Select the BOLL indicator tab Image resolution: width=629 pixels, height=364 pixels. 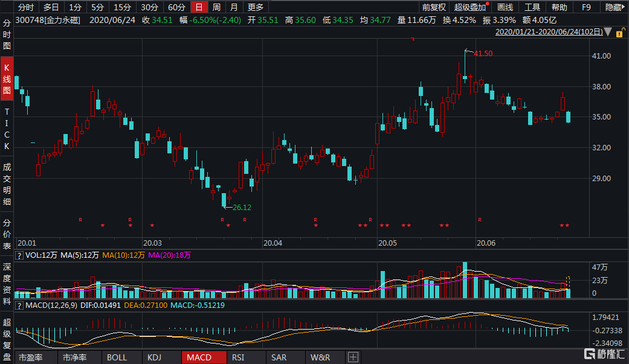(117, 357)
